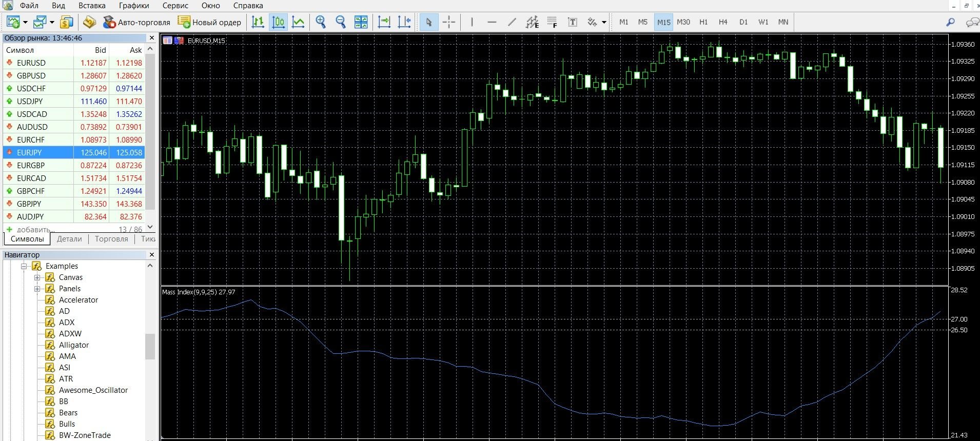Click the New Chart icon
The image size is (980, 441).
13,22
